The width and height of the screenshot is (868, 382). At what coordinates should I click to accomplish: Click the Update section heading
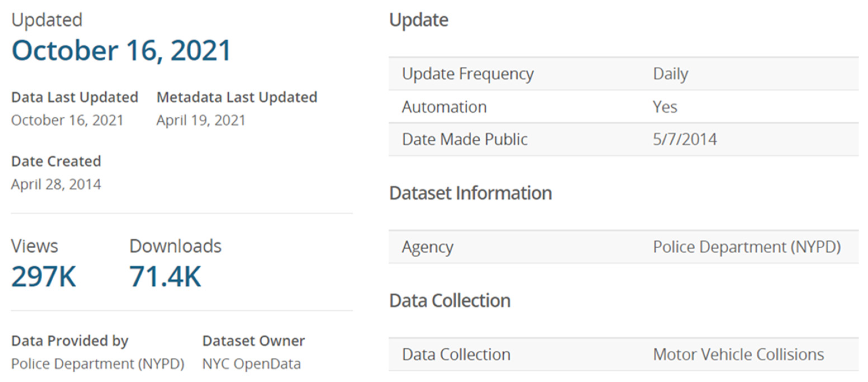[x=419, y=20]
